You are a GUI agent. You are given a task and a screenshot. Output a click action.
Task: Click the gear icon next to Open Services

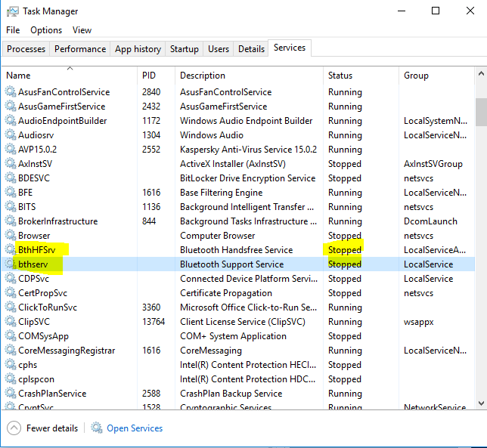(x=97, y=428)
